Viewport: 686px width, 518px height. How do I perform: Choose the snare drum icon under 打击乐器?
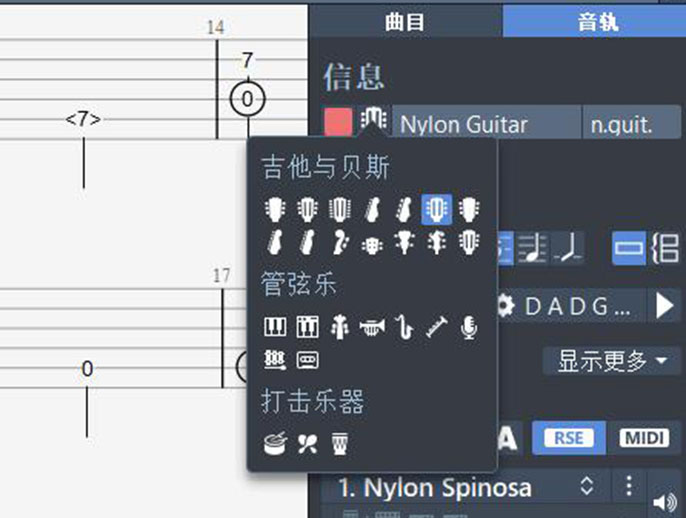(276, 443)
